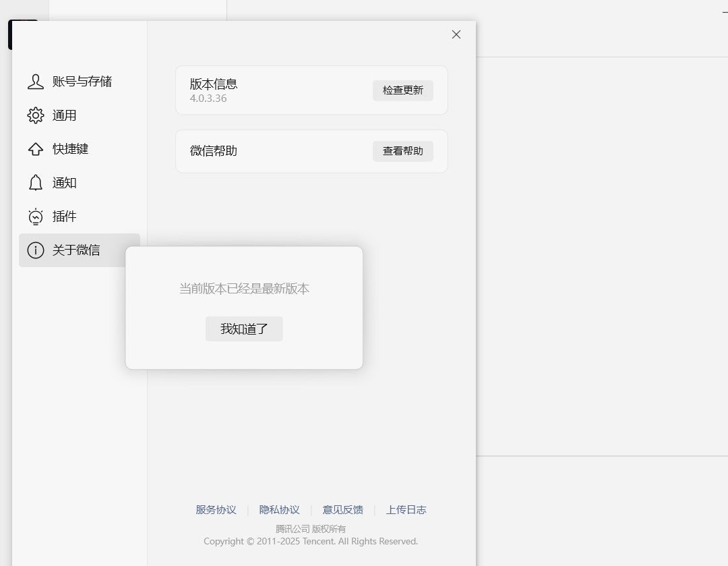Screen dimensions: 728x566
Task: Click the 腾讯公司 版权所有 text
Action: click(x=311, y=529)
